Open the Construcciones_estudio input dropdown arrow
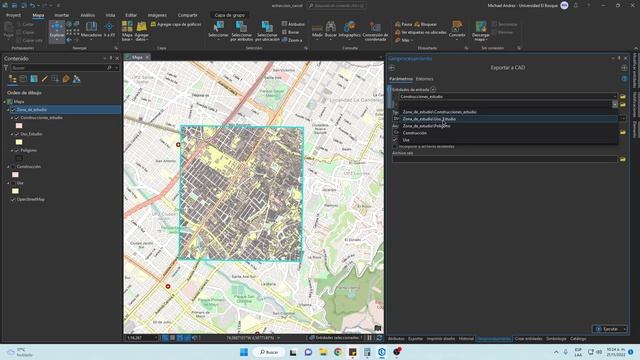Screen dimensions: 640x360 click(615, 97)
